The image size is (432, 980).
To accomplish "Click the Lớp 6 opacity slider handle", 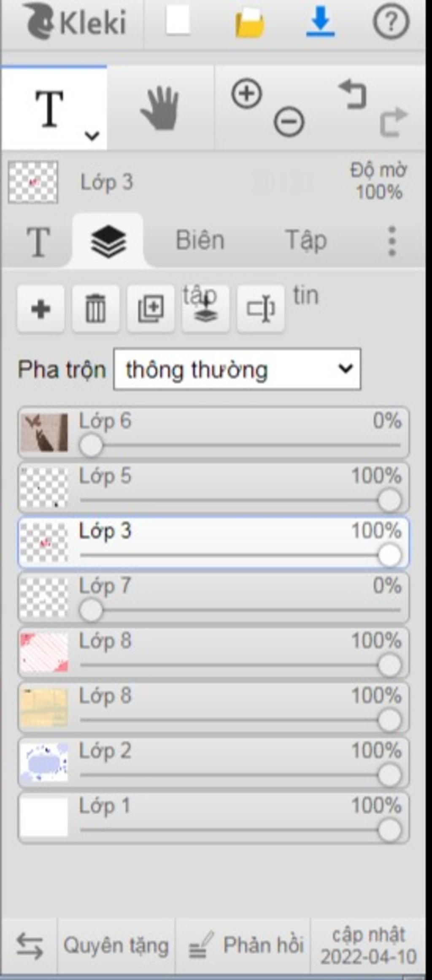I will pyautogui.click(x=91, y=445).
